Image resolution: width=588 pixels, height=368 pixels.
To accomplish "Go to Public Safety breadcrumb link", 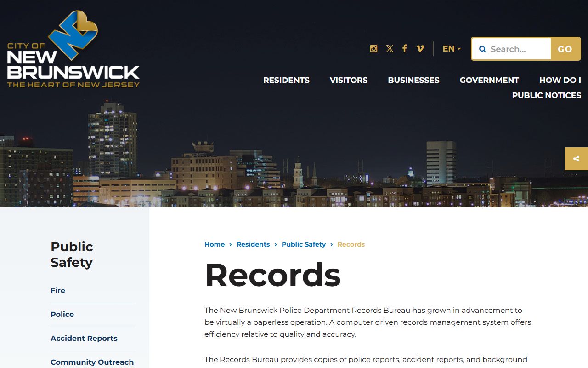I will (x=304, y=244).
